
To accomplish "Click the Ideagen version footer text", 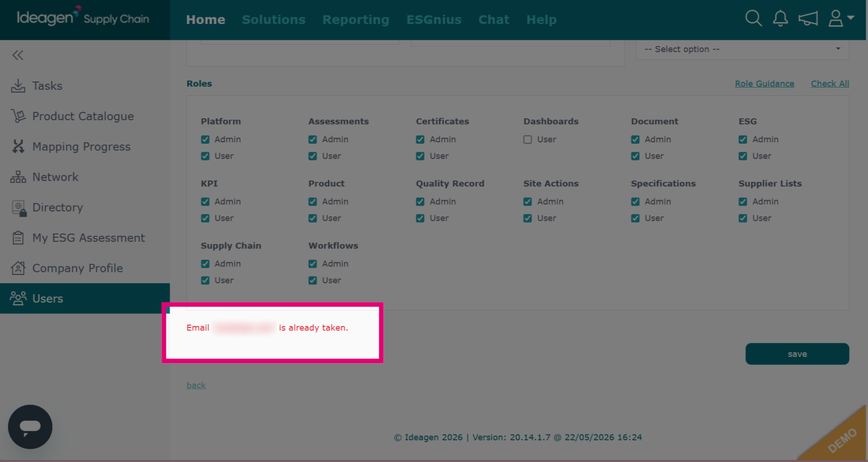I will (518, 437).
